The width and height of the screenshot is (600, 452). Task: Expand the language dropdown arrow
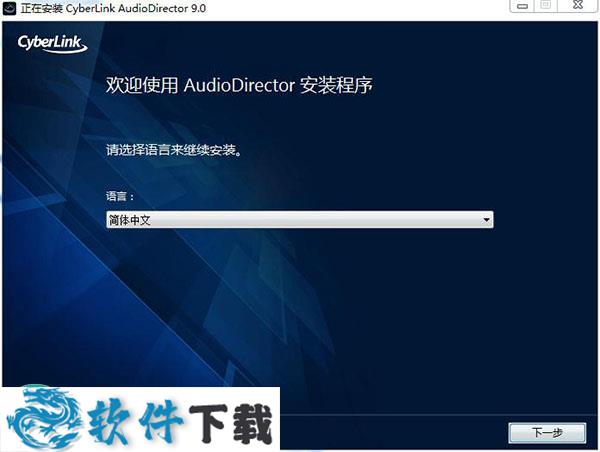pyautogui.click(x=486, y=220)
